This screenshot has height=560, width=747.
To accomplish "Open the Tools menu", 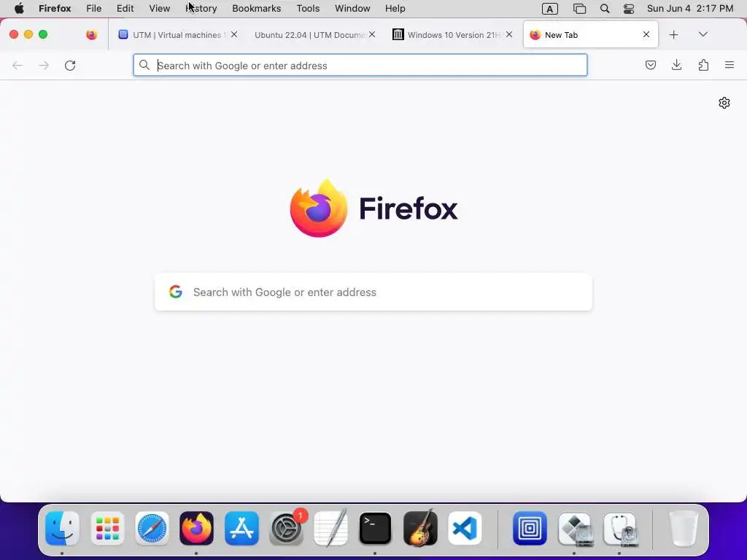I will click(309, 9).
